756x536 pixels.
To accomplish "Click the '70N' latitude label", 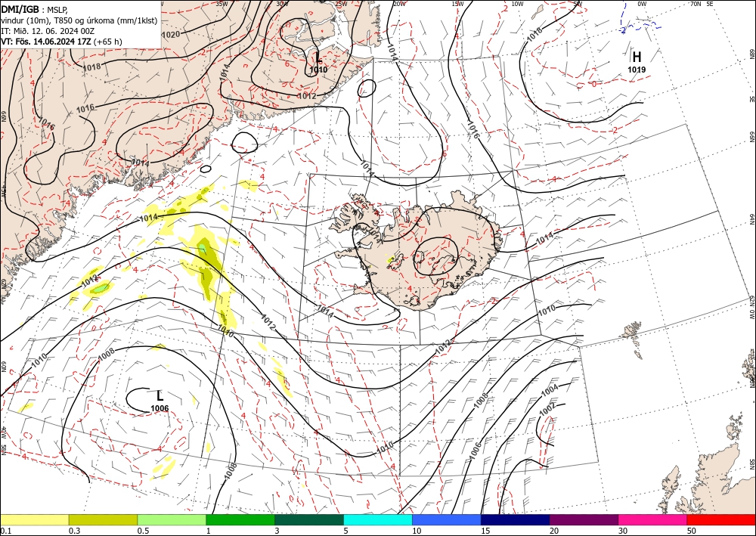I will [x=696, y=3].
